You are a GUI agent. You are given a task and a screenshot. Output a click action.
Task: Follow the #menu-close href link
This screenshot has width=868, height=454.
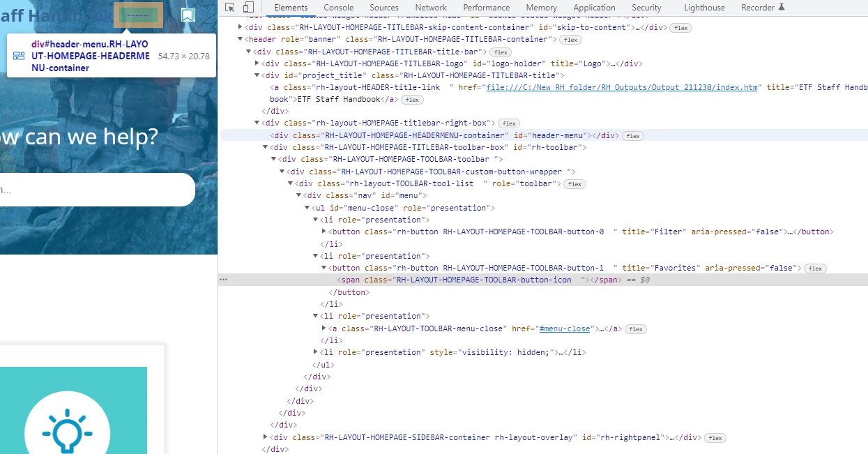pyautogui.click(x=565, y=328)
